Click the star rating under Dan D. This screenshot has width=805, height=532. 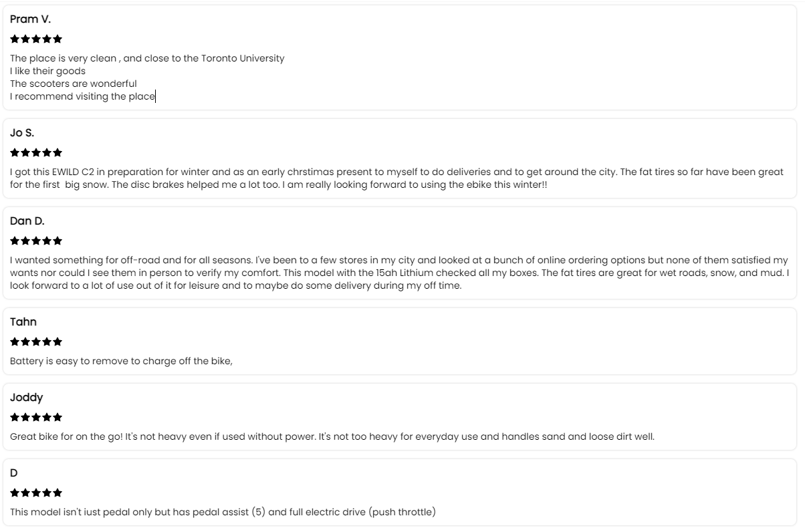click(36, 241)
